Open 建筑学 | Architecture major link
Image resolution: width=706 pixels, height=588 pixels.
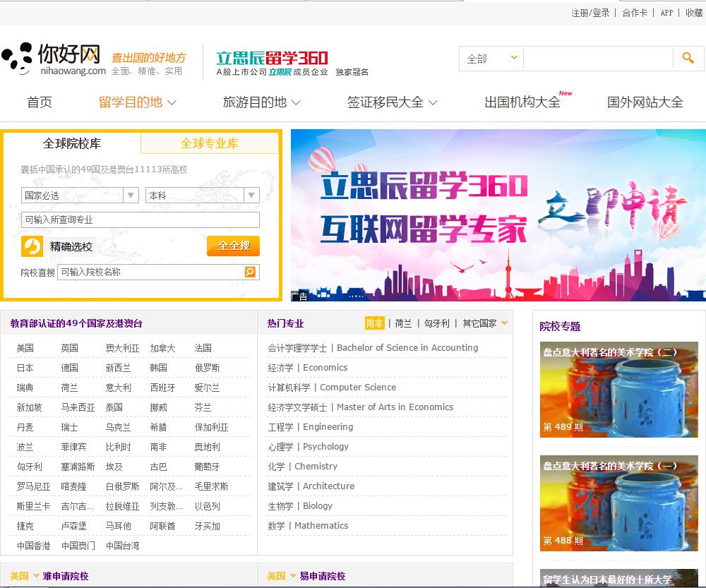coord(311,486)
